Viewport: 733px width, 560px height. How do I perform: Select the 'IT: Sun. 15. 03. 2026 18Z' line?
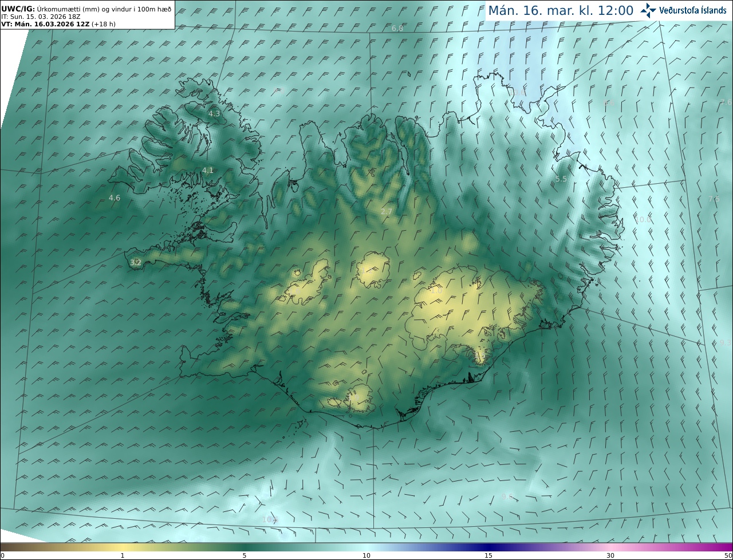41,17
